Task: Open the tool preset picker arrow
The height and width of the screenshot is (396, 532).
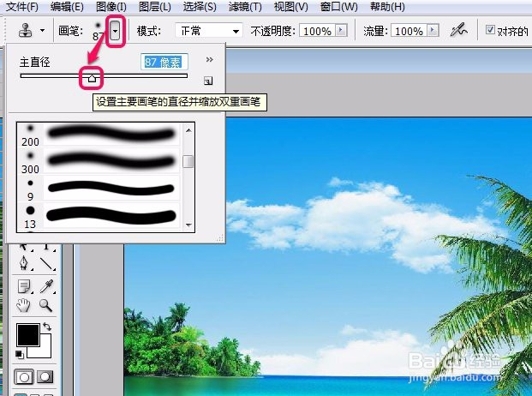Action: tap(42, 31)
